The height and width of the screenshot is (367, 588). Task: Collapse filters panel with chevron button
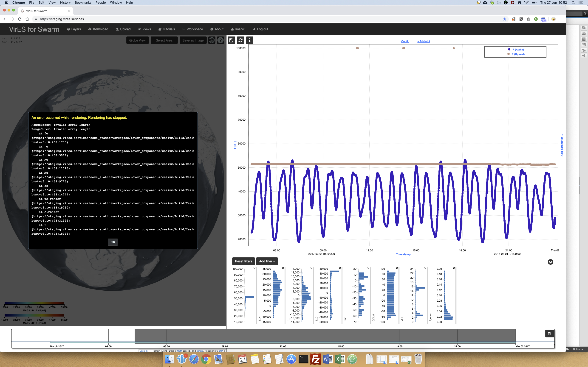click(x=550, y=262)
